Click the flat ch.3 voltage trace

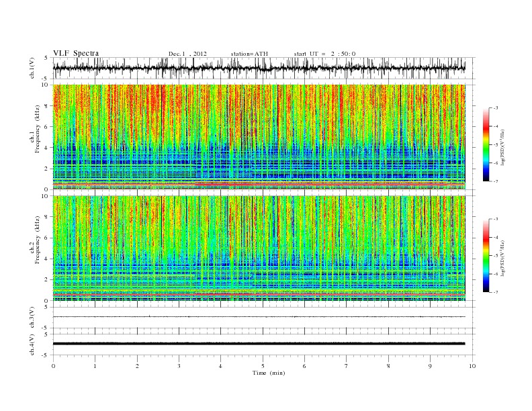(259, 317)
